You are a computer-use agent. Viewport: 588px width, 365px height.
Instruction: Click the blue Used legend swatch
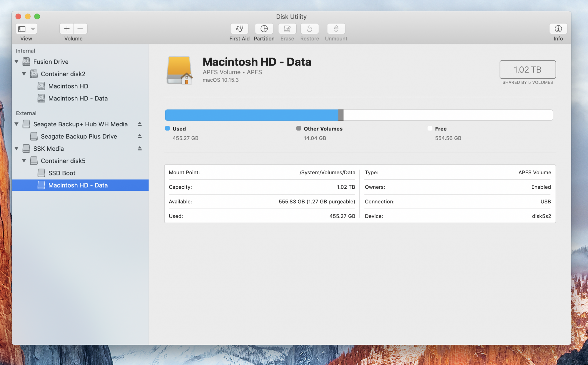(x=168, y=128)
